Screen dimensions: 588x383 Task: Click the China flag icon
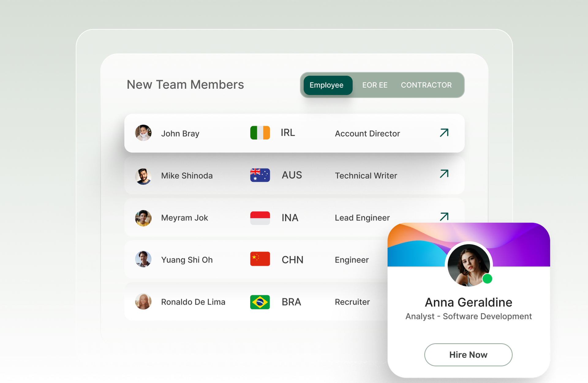260,259
